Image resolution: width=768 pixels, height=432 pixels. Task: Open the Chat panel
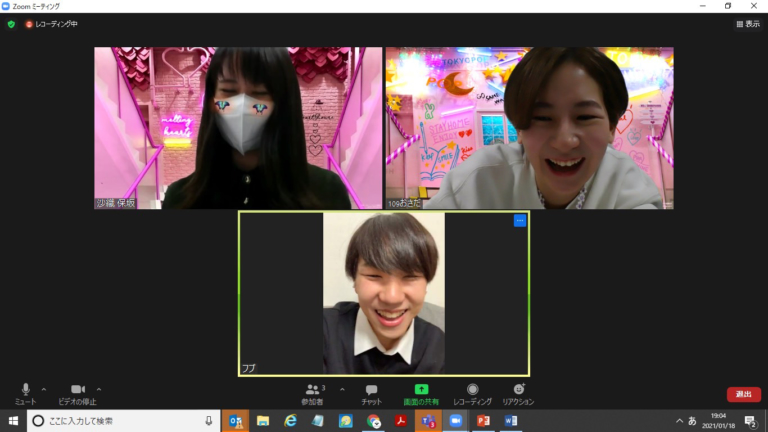click(371, 390)
